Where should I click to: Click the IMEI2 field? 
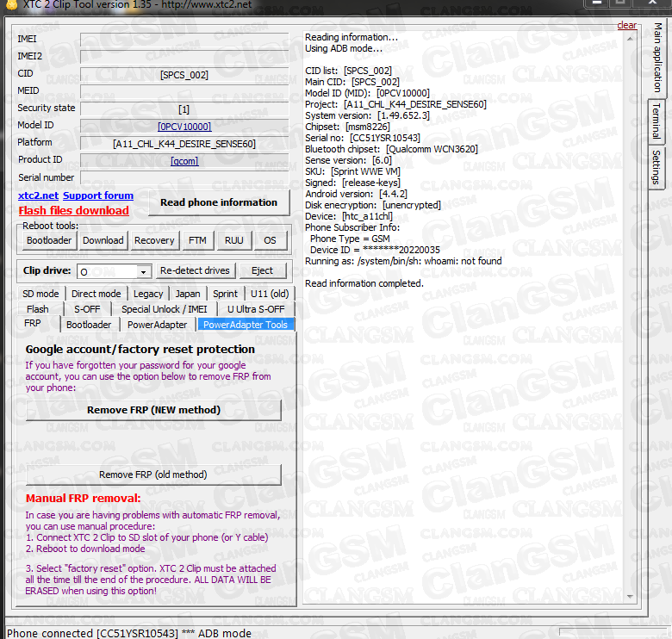click(x=184, y=57)
